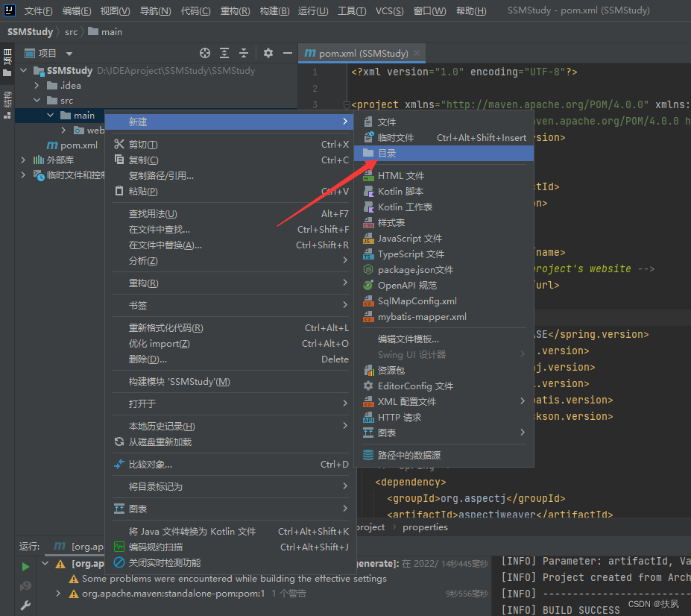Click the collapse all icon in project panel
The height and width of the screenshot is (616, 691).
[244, 54]
